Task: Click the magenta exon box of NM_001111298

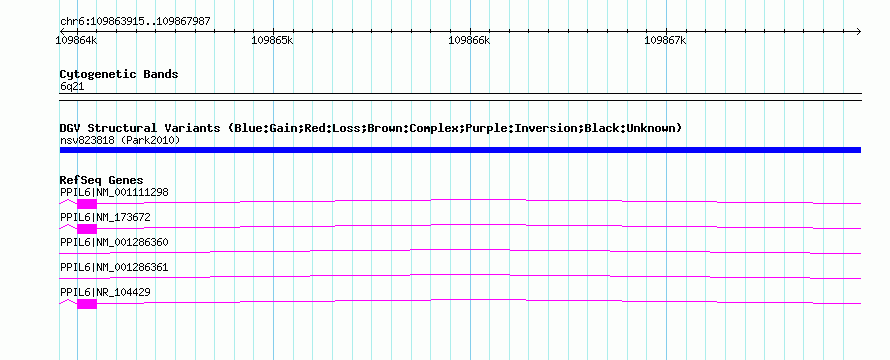Action: pyautogui.click(x=87, y=204)
